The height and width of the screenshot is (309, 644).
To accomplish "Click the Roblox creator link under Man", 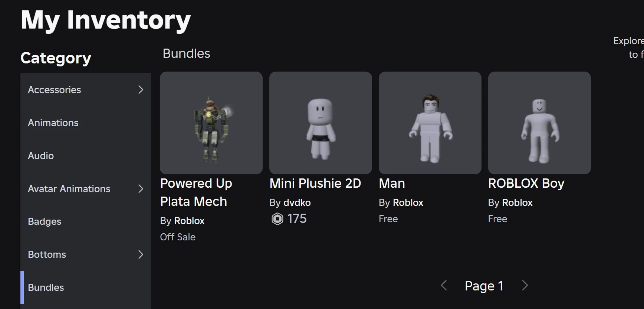I will (x=408, y=203).
